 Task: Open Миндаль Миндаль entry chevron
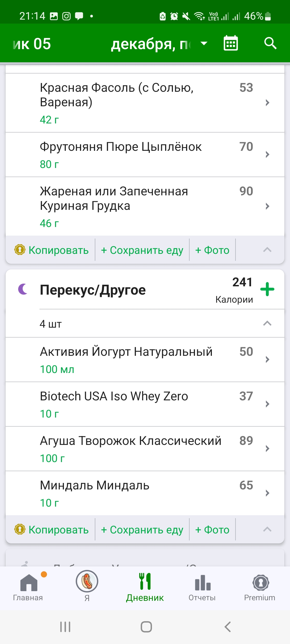(x=267, y=493)
